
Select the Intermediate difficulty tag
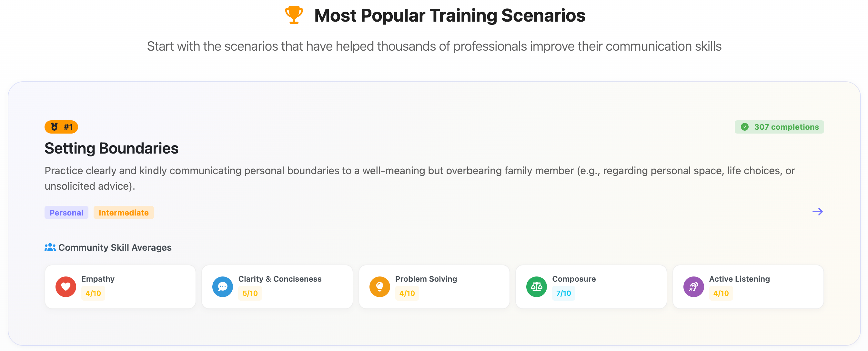(x=124, y=213)
